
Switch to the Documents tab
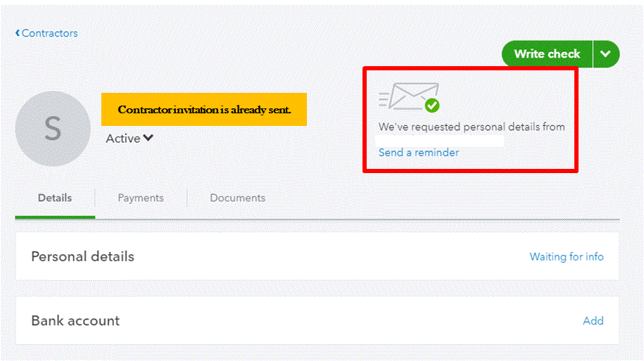(x=237, y=198)
